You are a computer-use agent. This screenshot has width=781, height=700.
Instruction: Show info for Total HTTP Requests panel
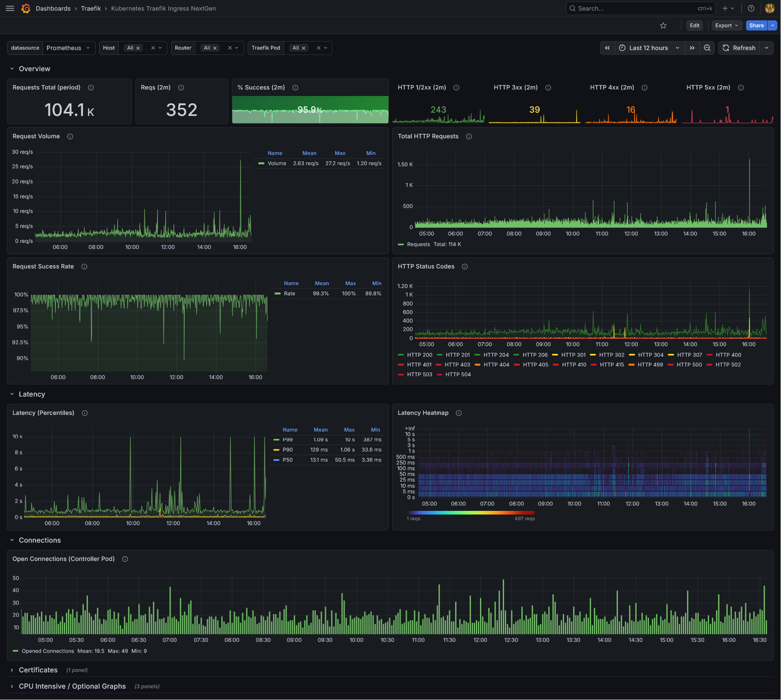coord(469,136)
